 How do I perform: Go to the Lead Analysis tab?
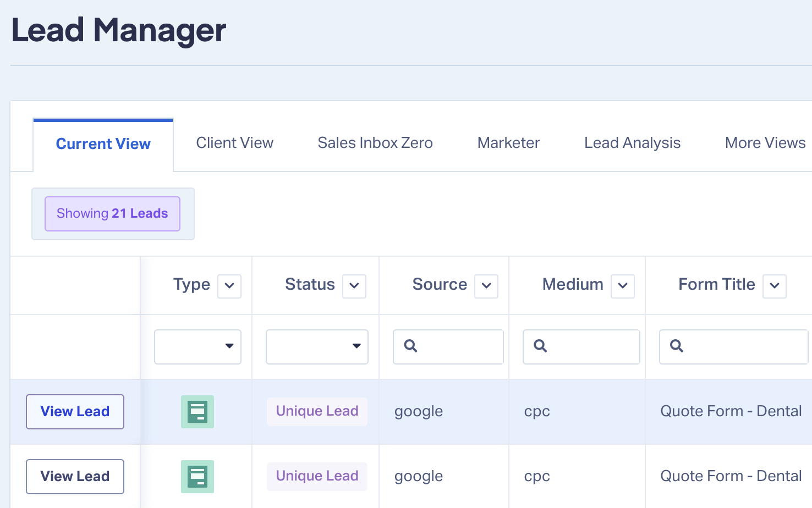[633, 143]
